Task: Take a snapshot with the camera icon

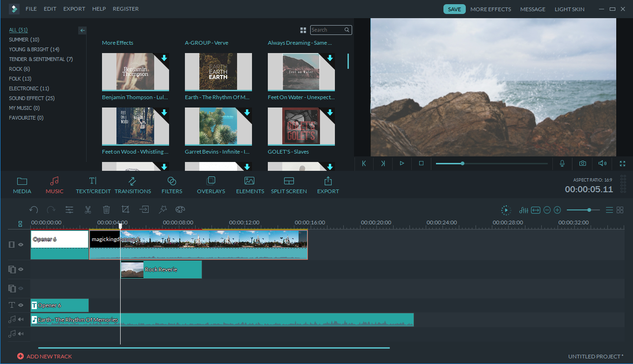Action: click(582, 163)
